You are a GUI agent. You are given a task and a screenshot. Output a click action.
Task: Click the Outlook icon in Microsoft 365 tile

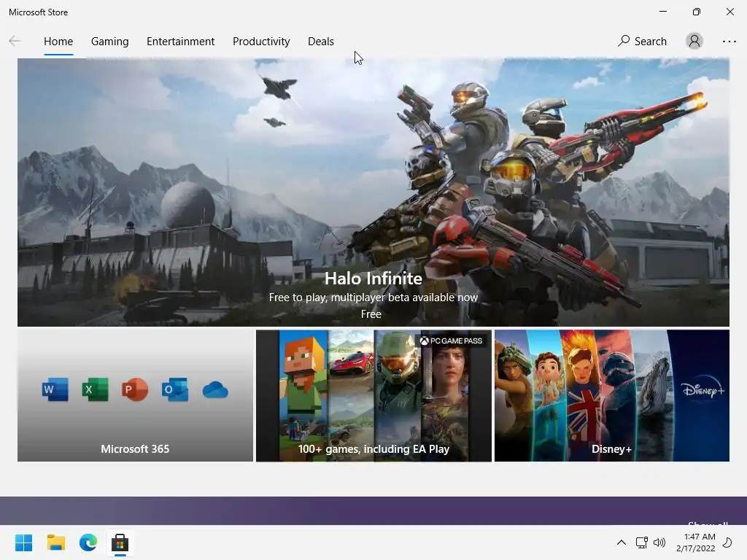click(175, 389)
